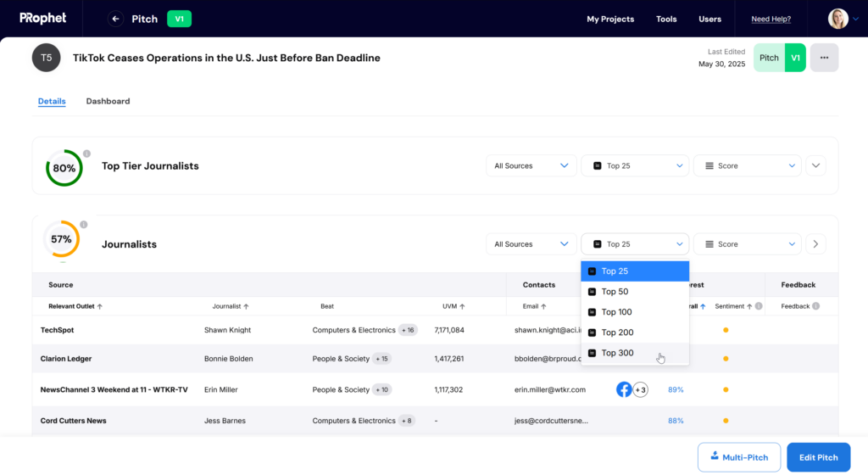This screenshot has width=868, height=475.
Task: Click the 89% interest score link
Action: point(676,389)
